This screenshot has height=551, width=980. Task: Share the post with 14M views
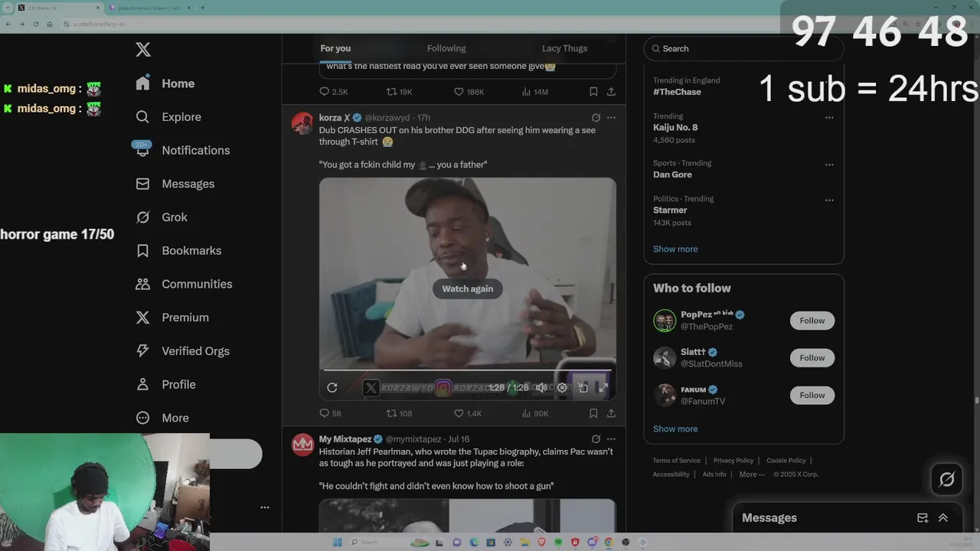[x=611, y=92]
